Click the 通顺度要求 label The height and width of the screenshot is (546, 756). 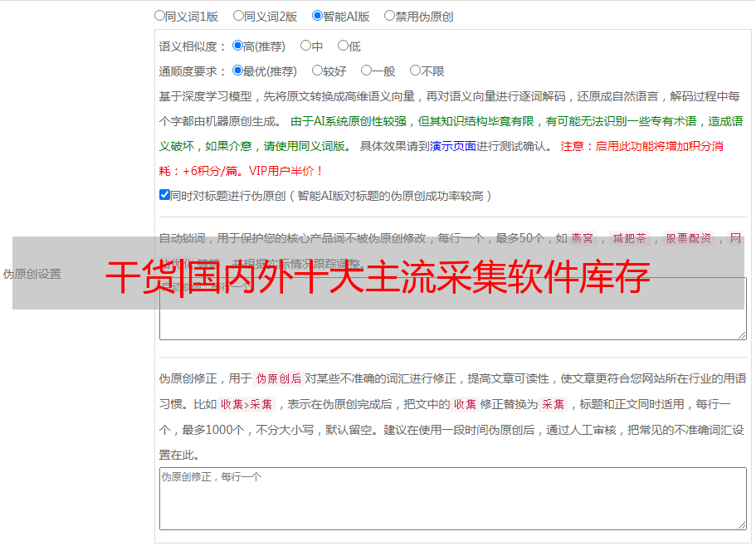point(193,72)
